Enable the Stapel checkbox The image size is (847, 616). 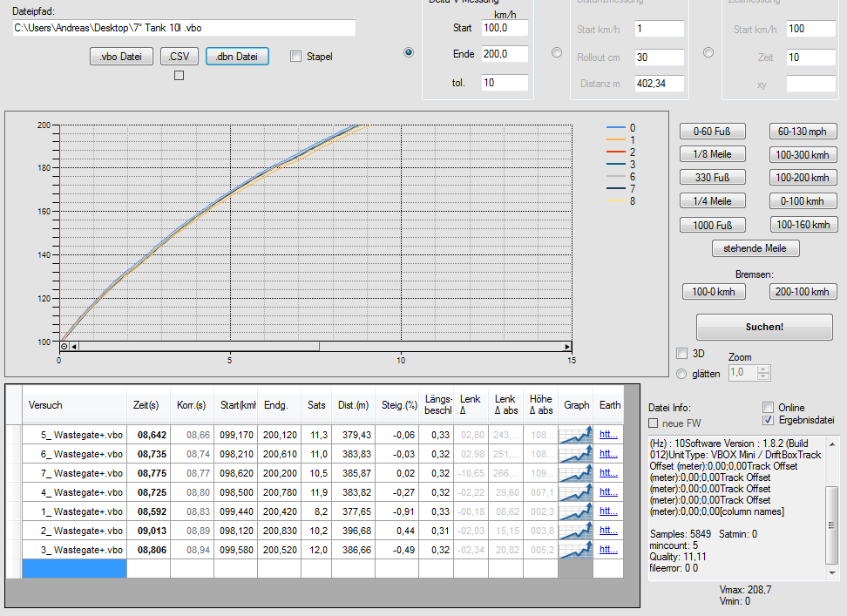pyautogui.click(x=296, y=57)
